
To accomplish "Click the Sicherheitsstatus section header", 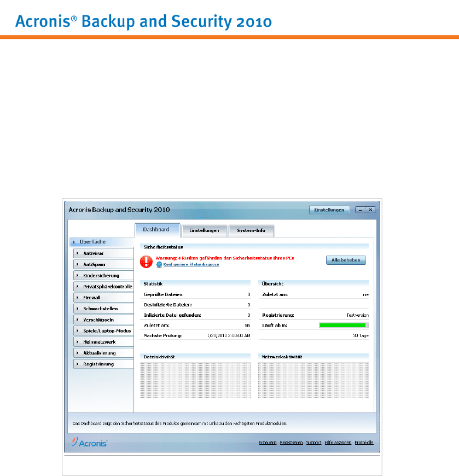I will 254,247.
